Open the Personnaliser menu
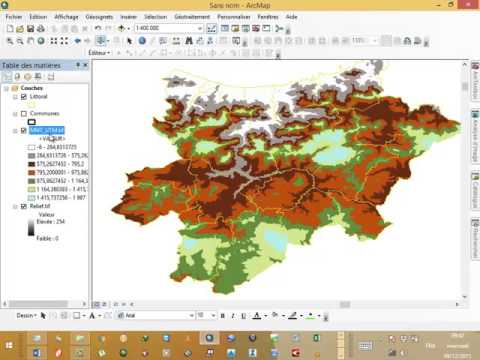The image size is (480, 360). 234,17
